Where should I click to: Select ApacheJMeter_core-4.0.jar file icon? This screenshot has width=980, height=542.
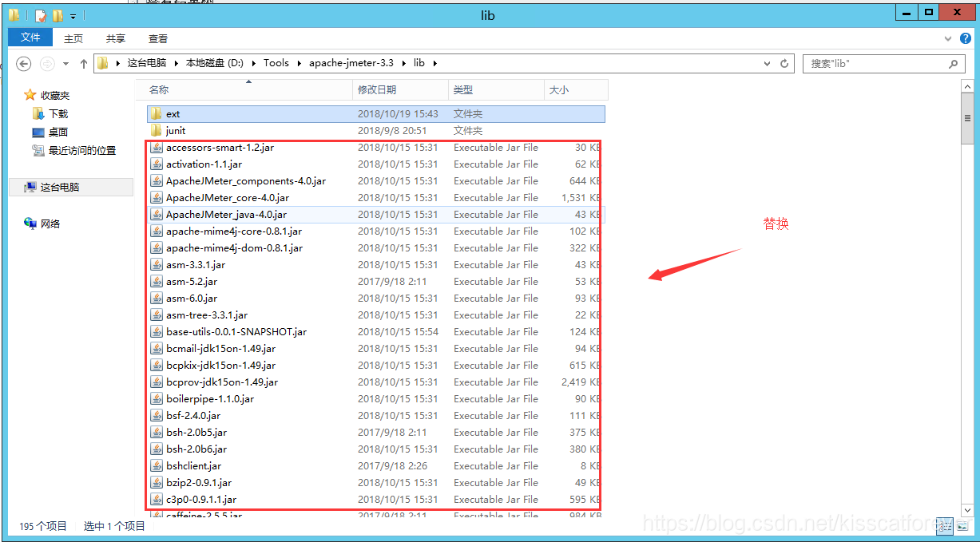tap(157, 197)
